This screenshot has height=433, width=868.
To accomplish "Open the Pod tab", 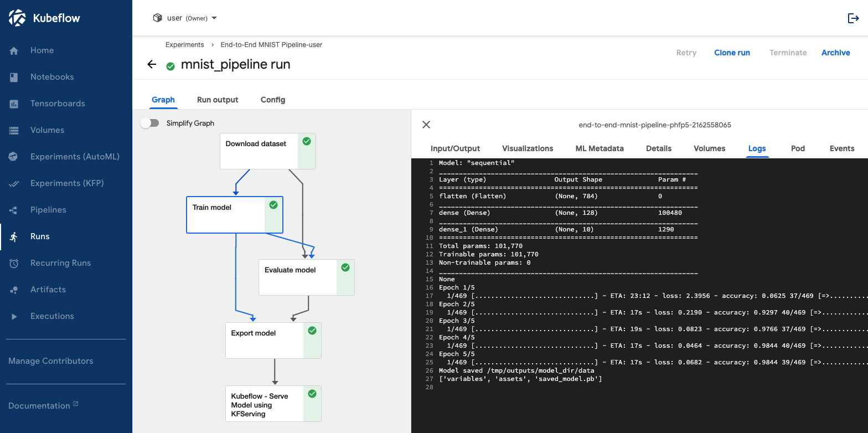I will (x=798, y=148).
